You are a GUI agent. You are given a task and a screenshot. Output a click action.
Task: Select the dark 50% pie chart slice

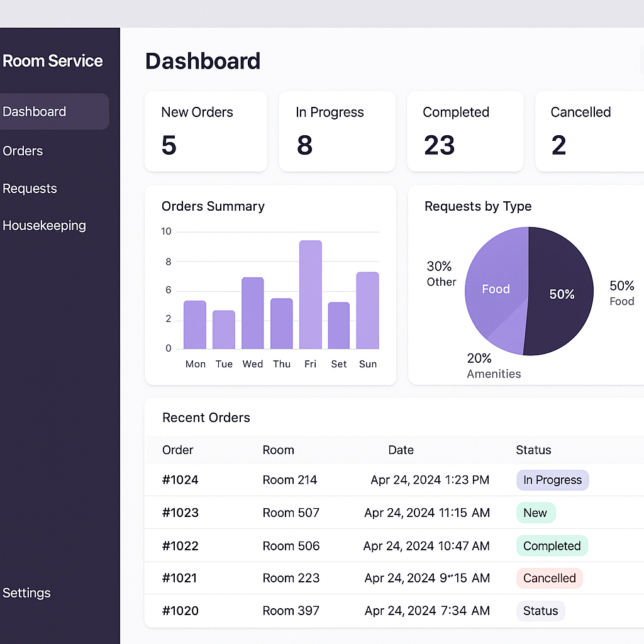point(560,294)
